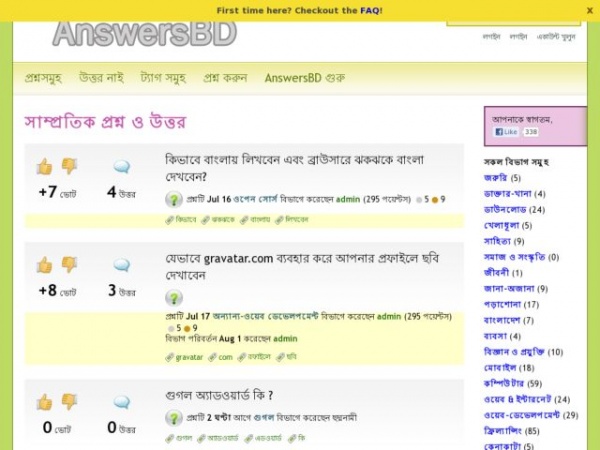
Task: Open গুগল category in third question
Action: coord(264,417)
